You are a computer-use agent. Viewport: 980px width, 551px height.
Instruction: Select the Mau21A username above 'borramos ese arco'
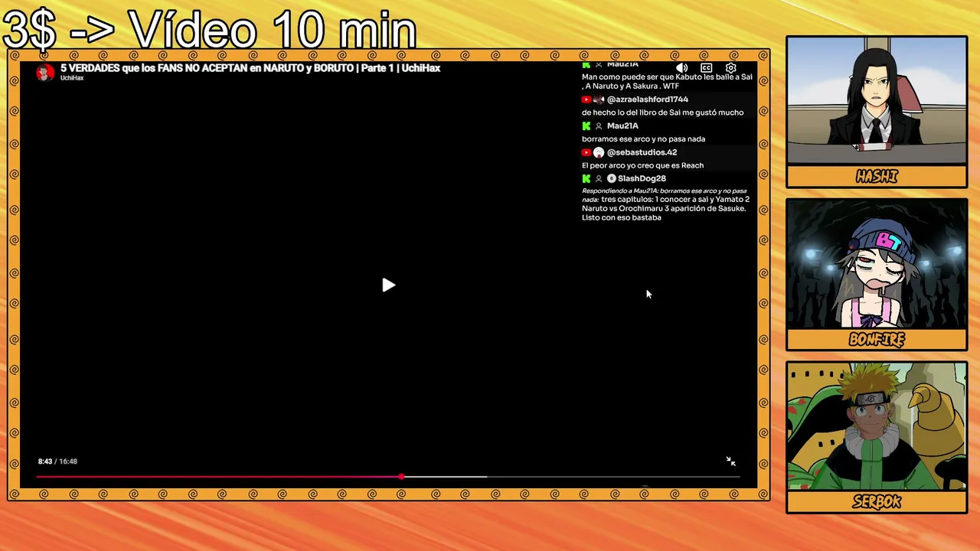click(x=622, y=126)
